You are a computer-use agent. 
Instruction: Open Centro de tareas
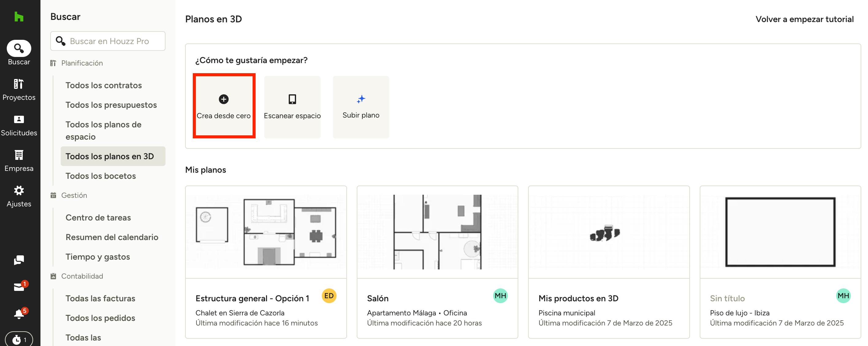coord(98,218)
